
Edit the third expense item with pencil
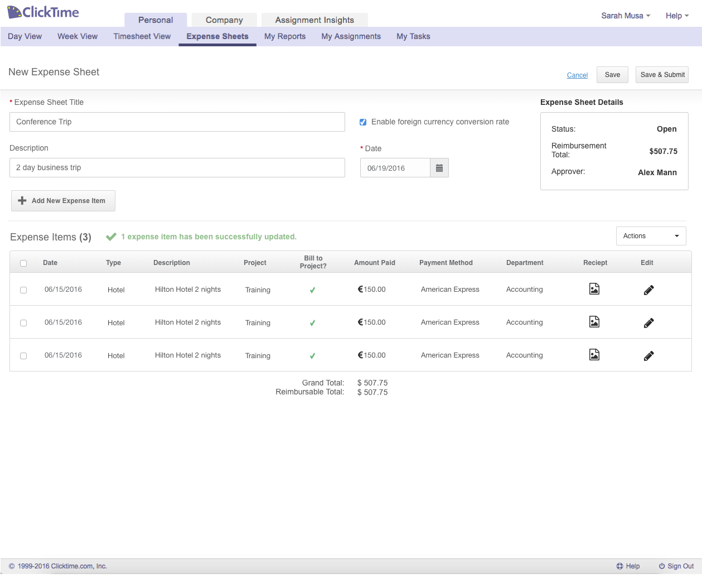[x=648, y=356]
